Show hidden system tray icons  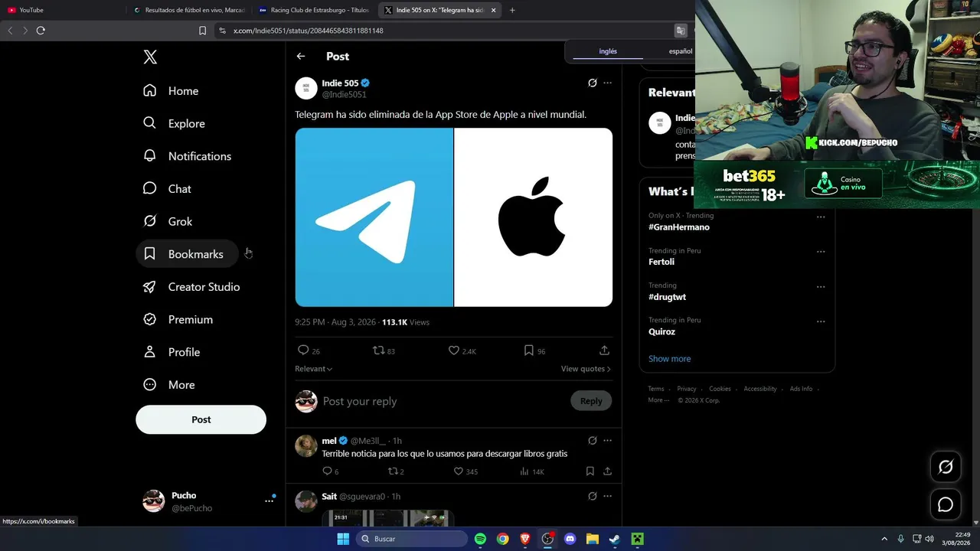pos(884,539)
